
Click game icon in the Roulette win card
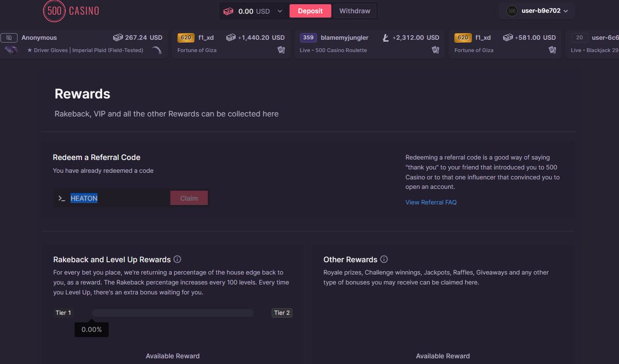[435, 50]
